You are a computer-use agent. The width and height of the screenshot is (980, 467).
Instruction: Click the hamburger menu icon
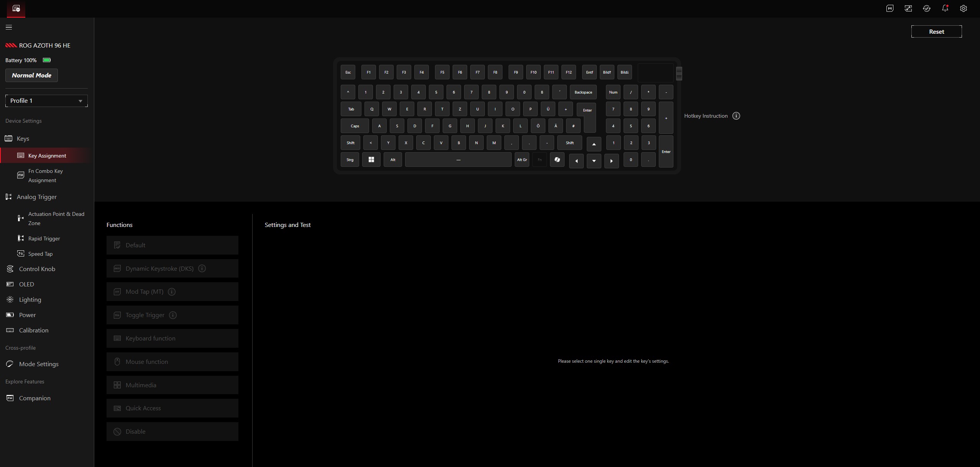pyautogui.click(x=9, y=27)
